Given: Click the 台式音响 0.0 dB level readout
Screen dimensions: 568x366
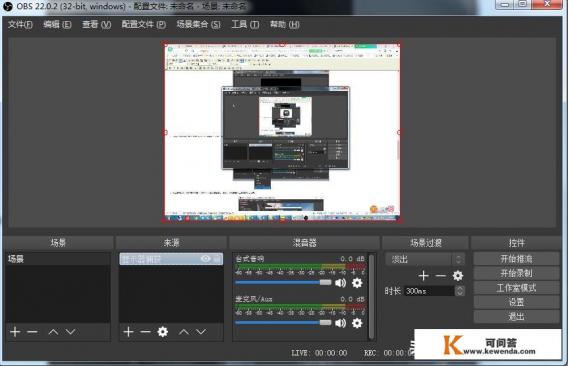Looking at the screenshot, I should (x=352, y=259).
